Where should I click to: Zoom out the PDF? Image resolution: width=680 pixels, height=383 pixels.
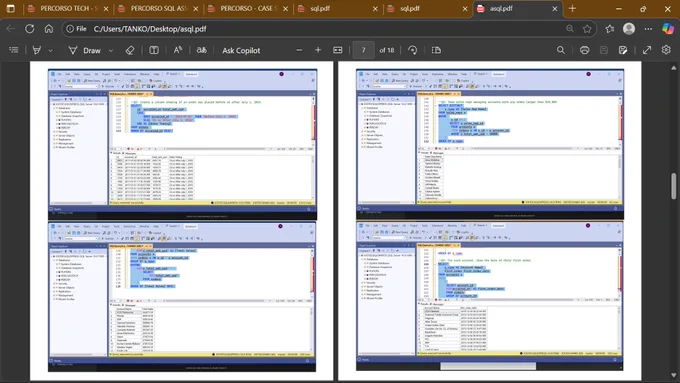[299, 50]
